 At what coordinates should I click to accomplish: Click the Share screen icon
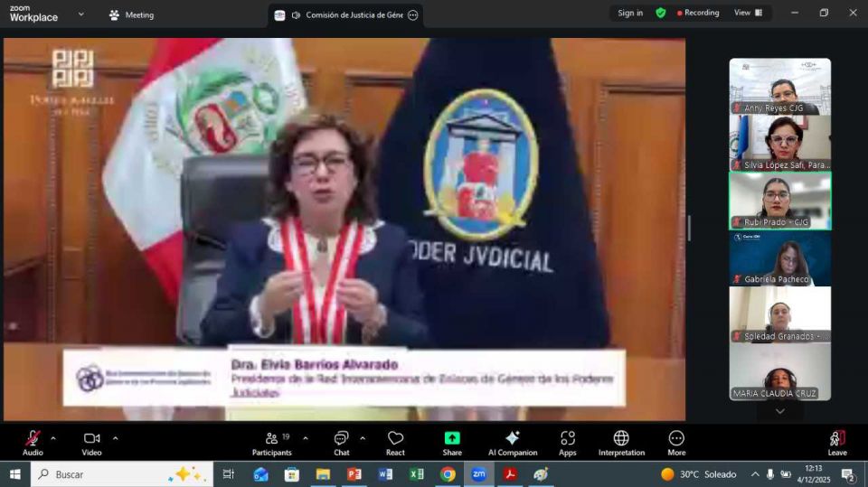click(452, 441)
